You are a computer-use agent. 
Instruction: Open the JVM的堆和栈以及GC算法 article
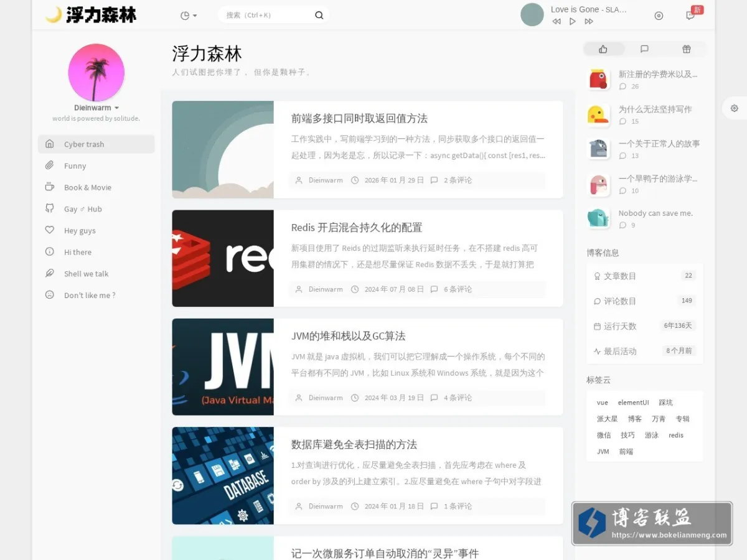click(348, 336)
